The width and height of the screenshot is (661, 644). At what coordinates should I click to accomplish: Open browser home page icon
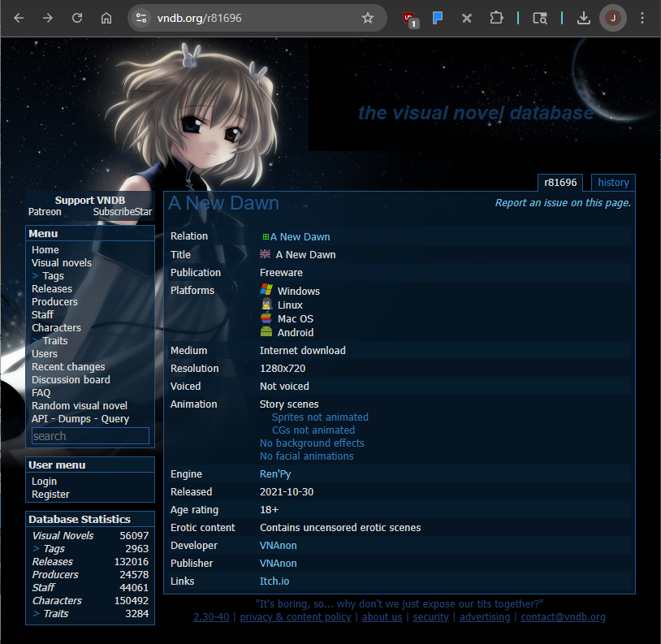(x=106, y=18)
